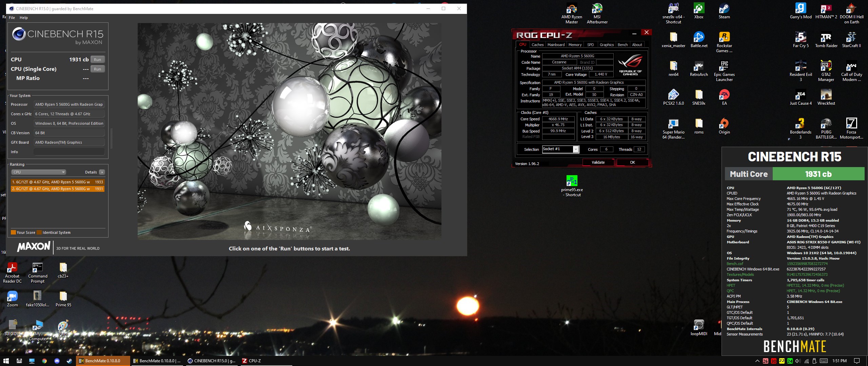Select the GTA2 Manager icon
This screenshot has height=366, width=868.
pos(826,71)
